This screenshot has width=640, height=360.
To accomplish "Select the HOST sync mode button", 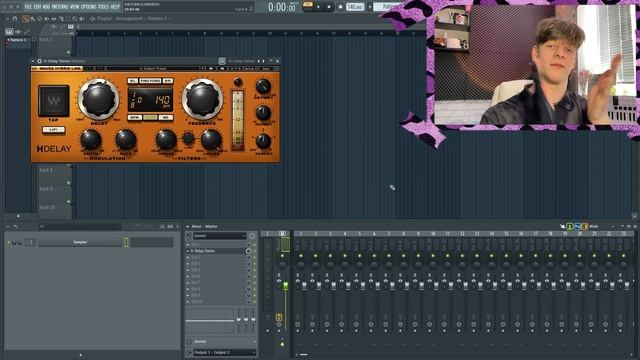I will coord(150,118).
